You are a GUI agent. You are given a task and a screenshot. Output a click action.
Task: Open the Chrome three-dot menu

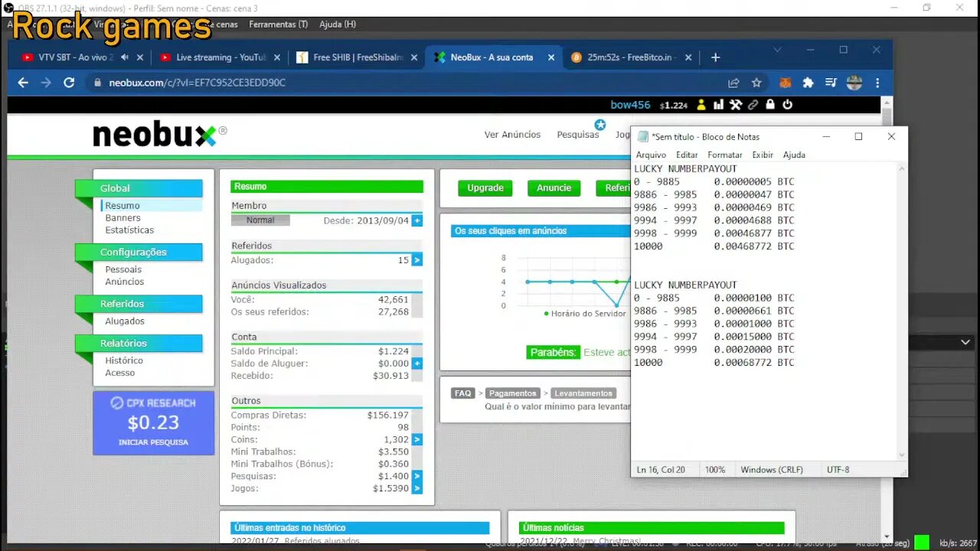click(x=877, y=83)
